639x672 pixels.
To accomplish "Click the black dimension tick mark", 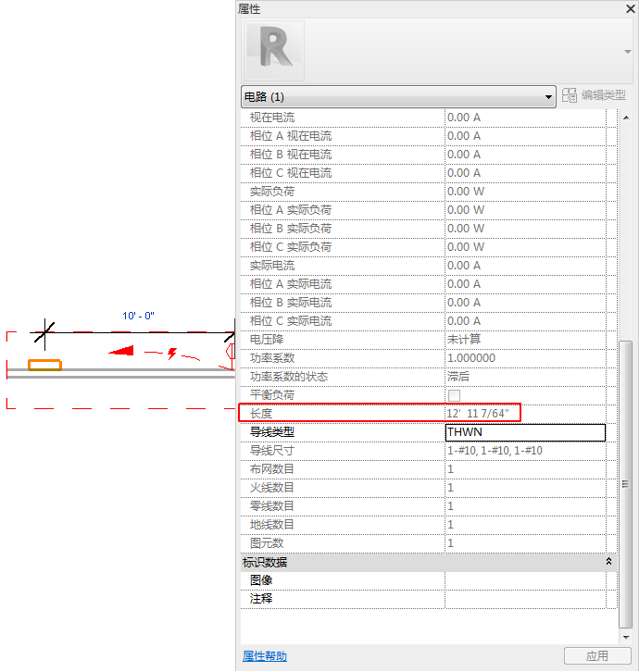I will pos(44,331).
